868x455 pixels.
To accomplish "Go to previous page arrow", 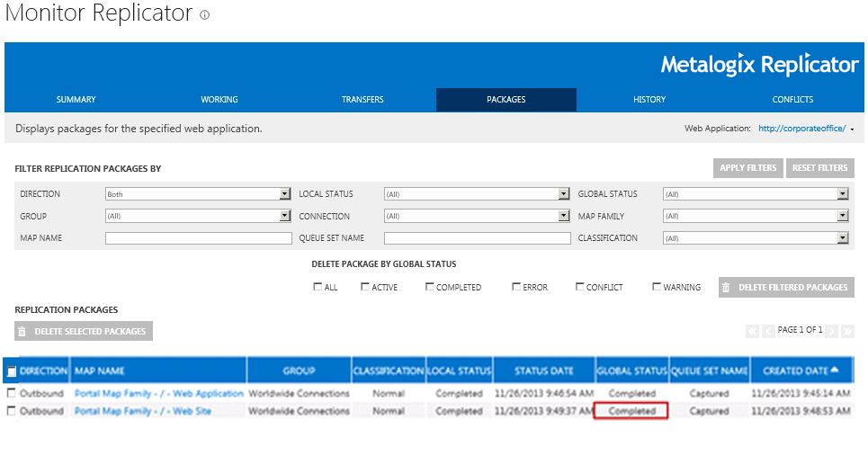I will click(768, 331).
